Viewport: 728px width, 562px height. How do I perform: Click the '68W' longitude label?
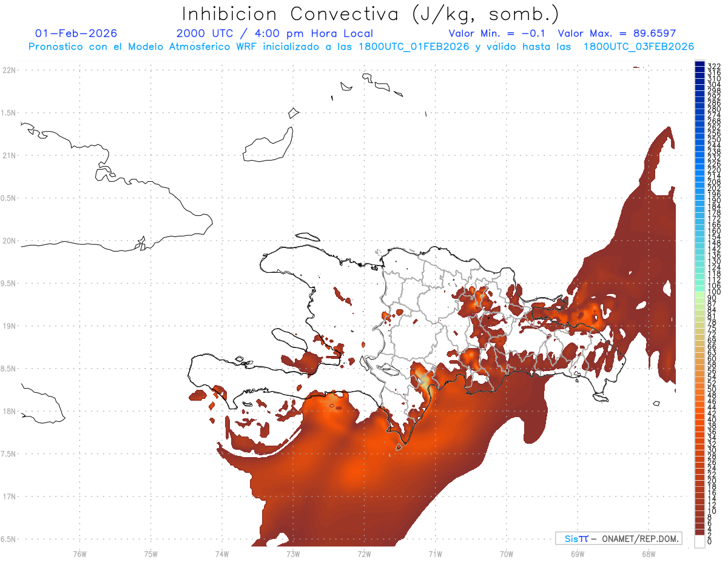pyautogui.click(x=649, y=554)
